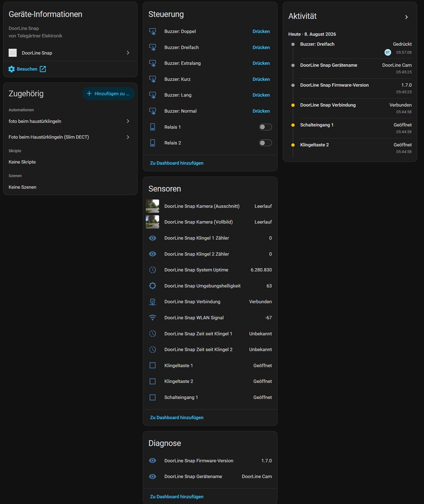Click the square icon for Klingeltaste 1
The width and height of the screenshot is (424, 504).
[x=152, y=365]
